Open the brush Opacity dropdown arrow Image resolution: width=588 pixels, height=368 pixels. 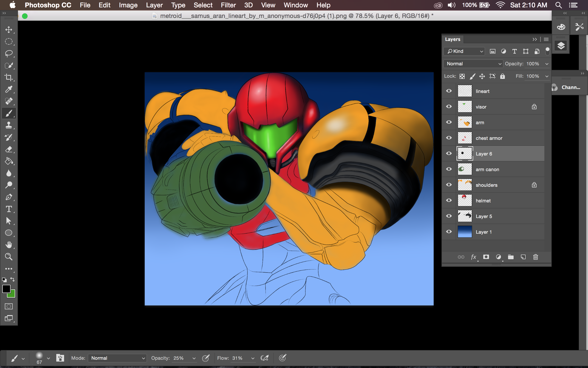tap(194, 358)
